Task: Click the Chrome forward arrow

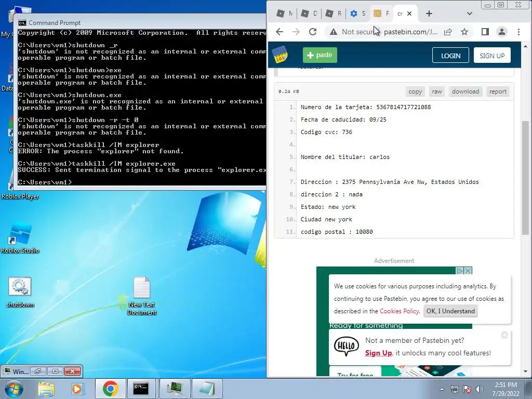Action: pyautogui.click(x=296, y=32)
